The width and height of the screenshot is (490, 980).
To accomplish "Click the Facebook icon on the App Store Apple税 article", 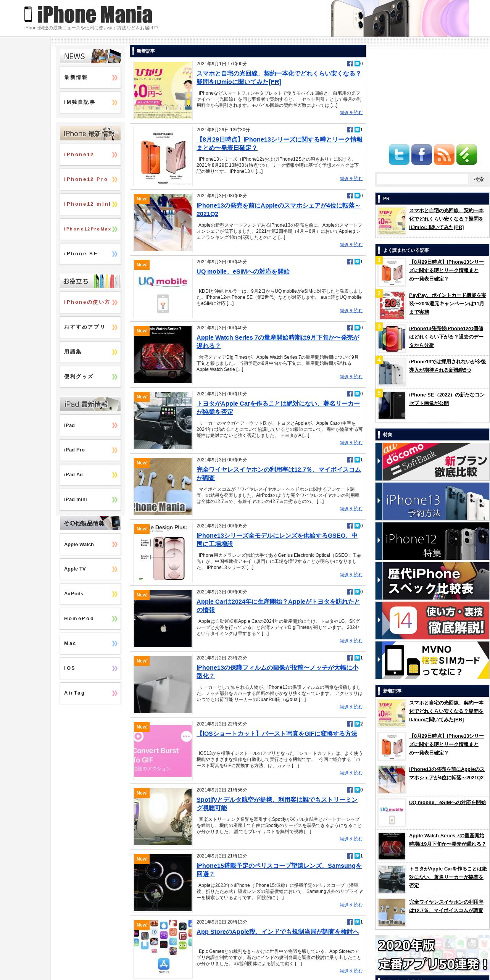I will (x=350, y=922).
